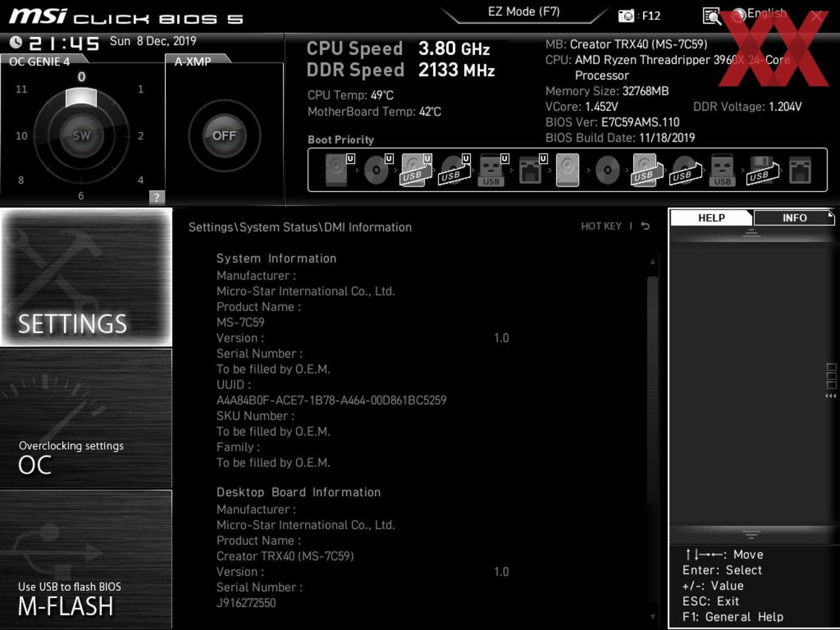Click the BIOS Build Date 11/18/2019 entry

pyautogui.click(x=620, y=138)
